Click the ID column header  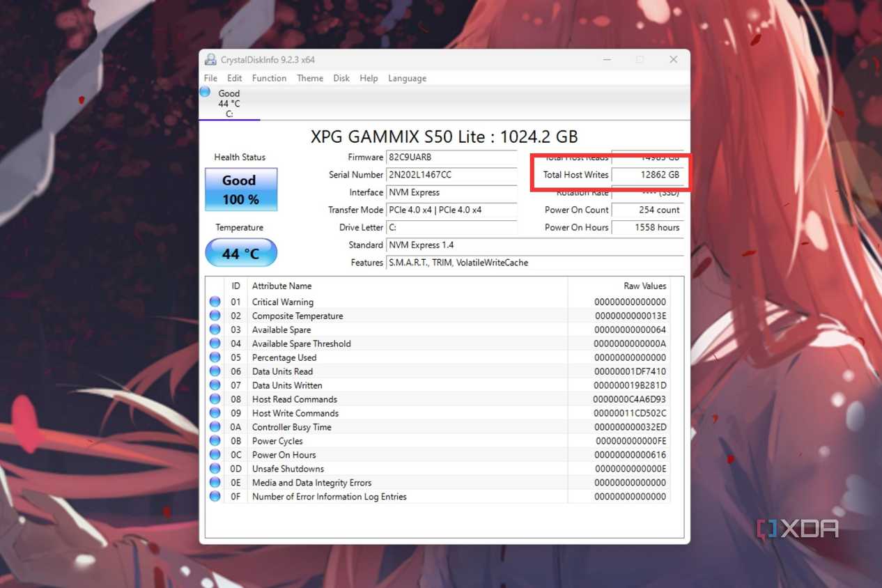coord(235,286)
